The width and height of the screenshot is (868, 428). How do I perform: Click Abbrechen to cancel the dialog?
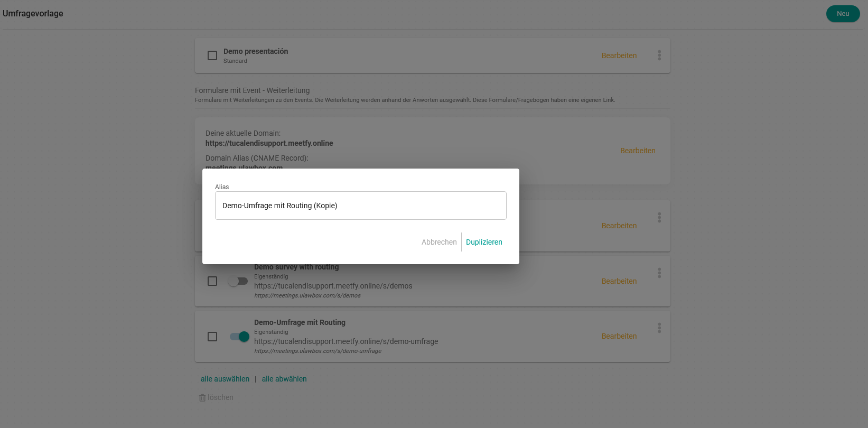coord(439,242)
